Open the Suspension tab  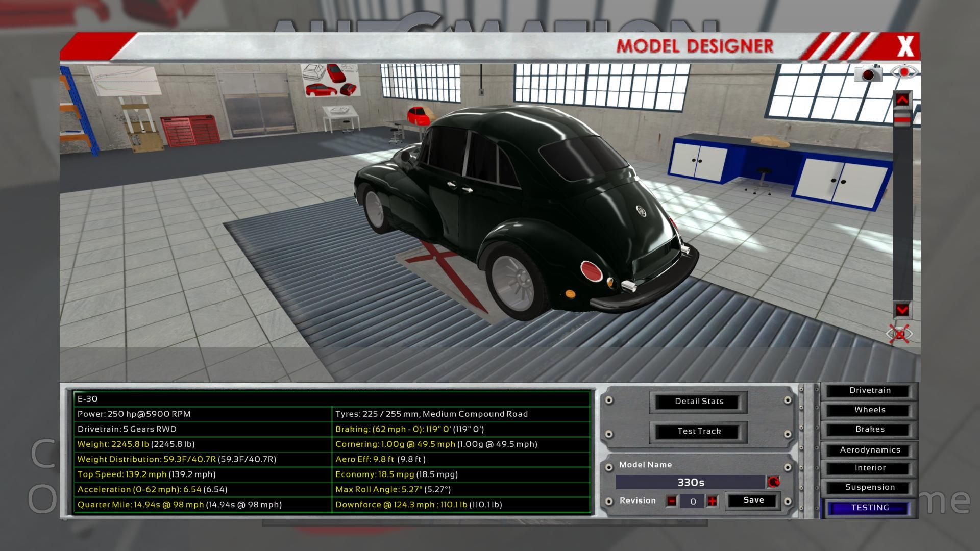(x=870, y=488)
